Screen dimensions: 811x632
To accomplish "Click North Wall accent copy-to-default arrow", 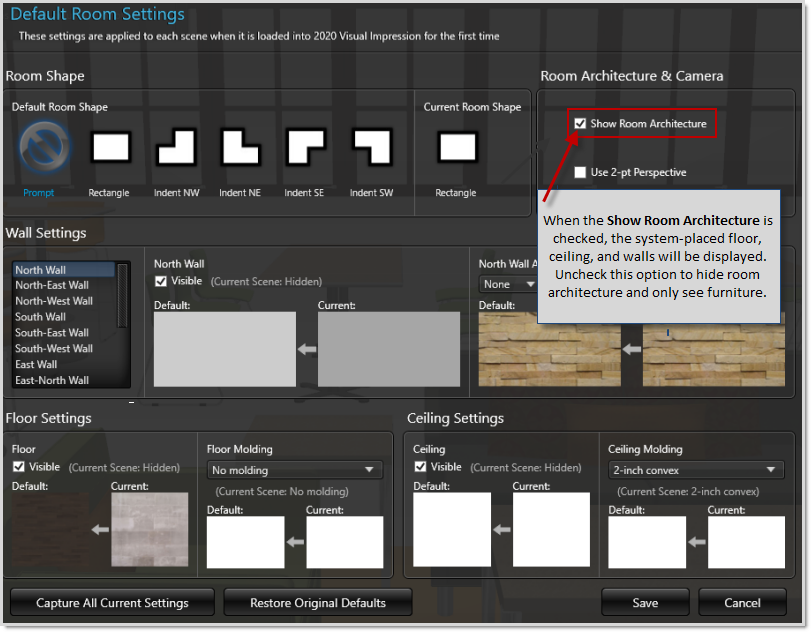I will 632,350.
